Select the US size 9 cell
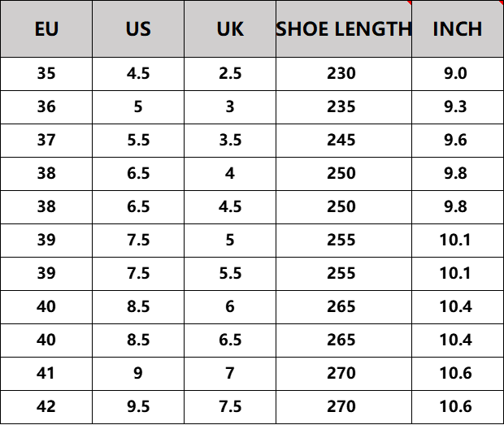This screenshot has width=504, height=425. tap(138, 373)
